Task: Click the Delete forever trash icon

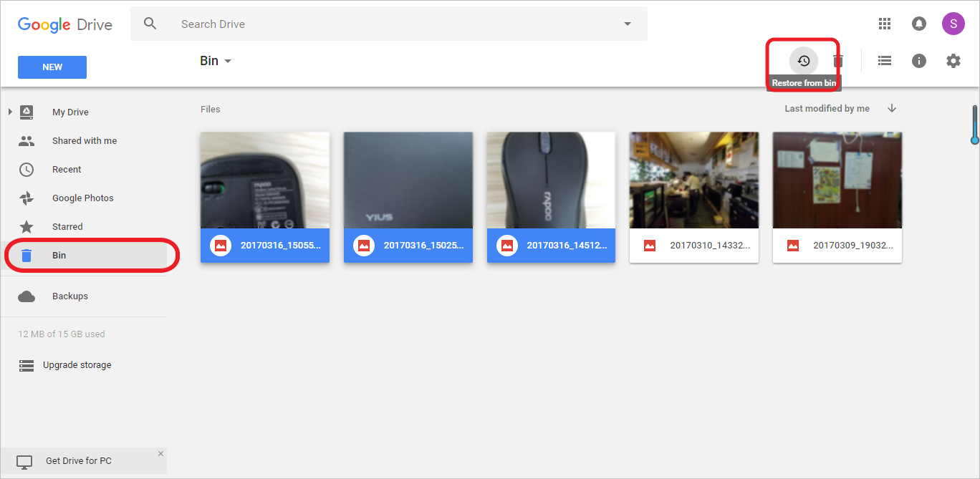Action: coord(838,61)
